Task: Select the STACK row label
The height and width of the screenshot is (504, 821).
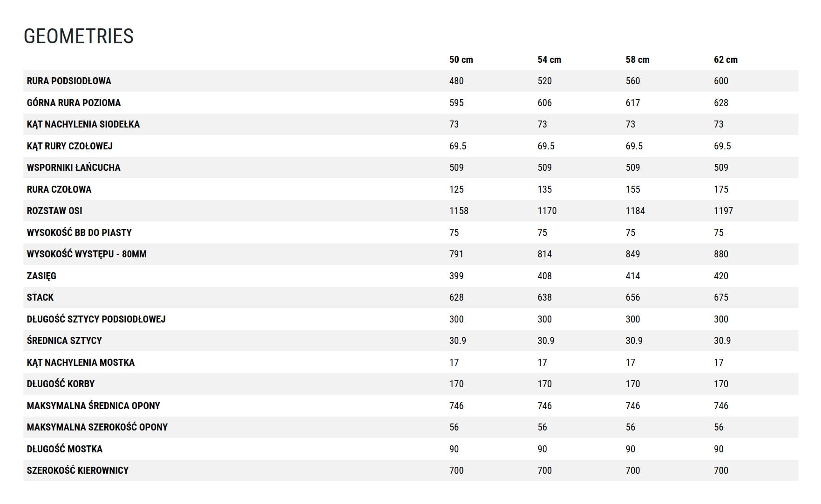Action: (40, 297)
